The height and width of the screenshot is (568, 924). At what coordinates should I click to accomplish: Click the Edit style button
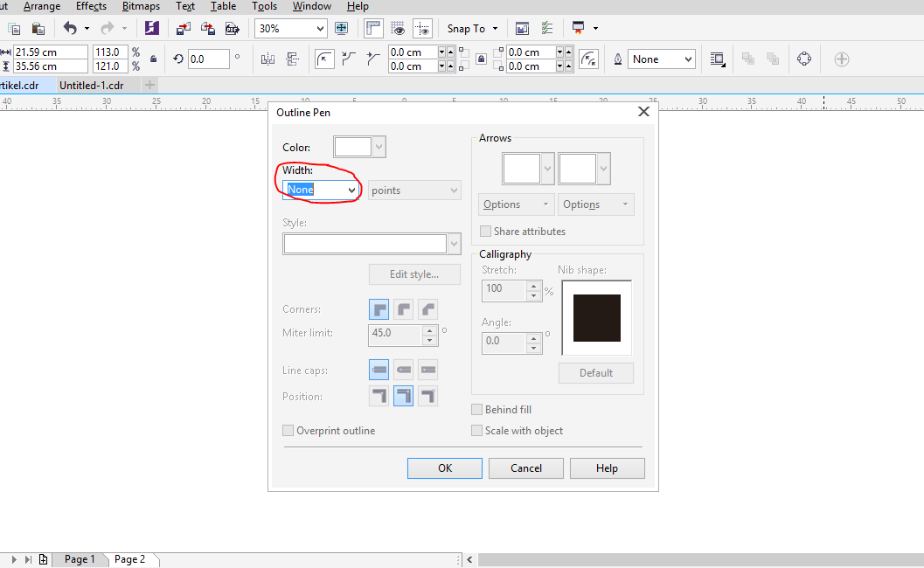(413, 274)
